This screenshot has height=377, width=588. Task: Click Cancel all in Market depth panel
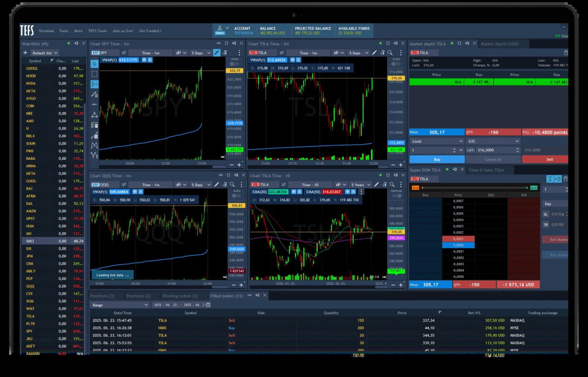[x=493, y=159]
